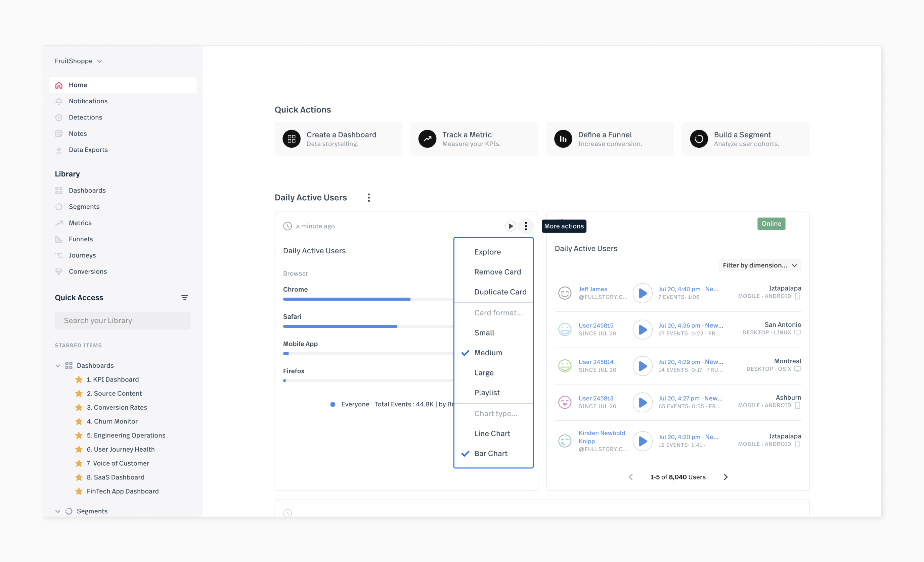Viewport: 924px width, 562px height.
Task: Select checked Bar Chart option
Action: (490, 453)
